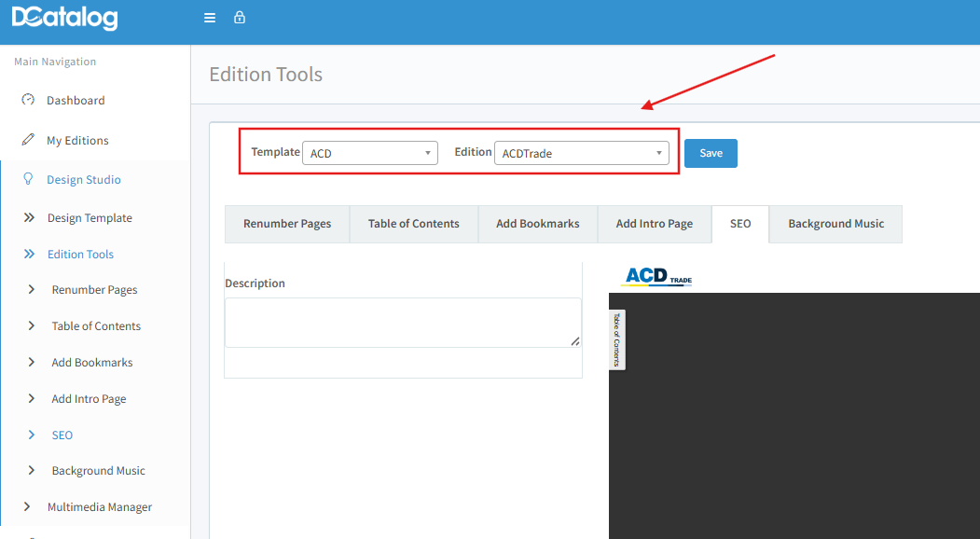Open the Add Bookmarks tab
This screenshot has width=980, height=539.
[537, 224]
